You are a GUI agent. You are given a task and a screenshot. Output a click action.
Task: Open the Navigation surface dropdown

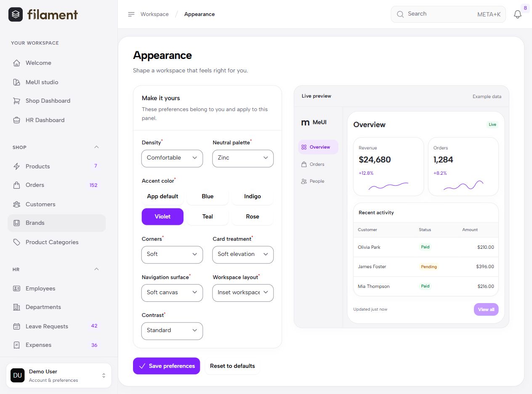[172, 293]
